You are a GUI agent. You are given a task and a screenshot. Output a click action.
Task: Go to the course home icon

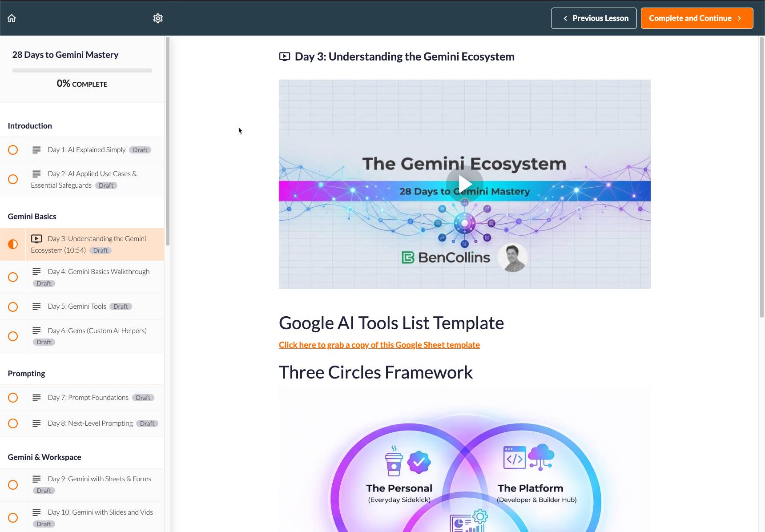pyautogui.click(x=12, y=18)
